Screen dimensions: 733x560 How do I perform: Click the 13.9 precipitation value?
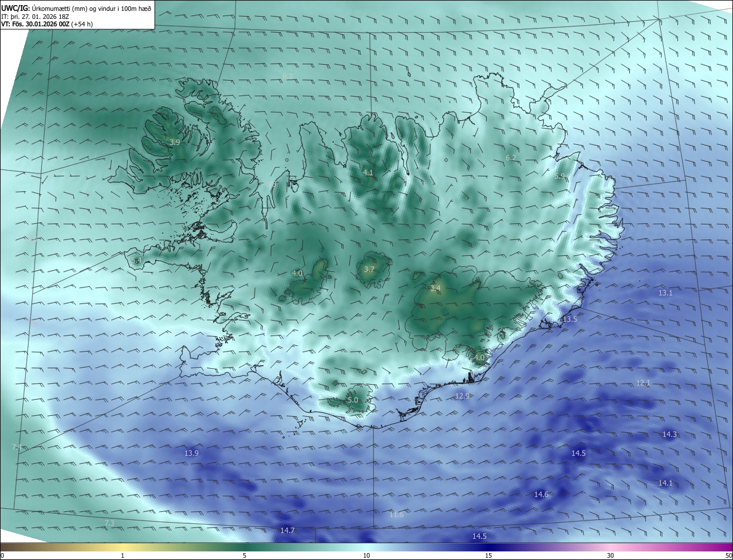tap(191, 453)
